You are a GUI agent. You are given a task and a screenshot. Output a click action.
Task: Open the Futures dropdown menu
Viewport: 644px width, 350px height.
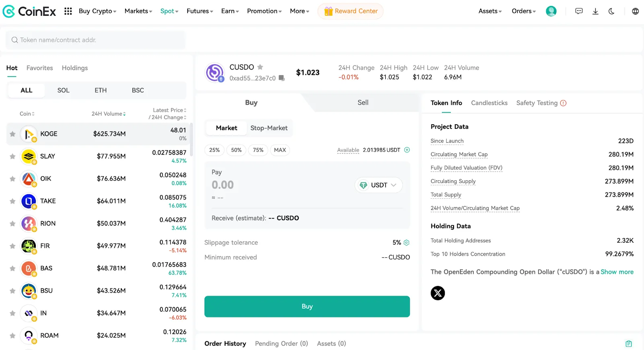pos(200,11)
